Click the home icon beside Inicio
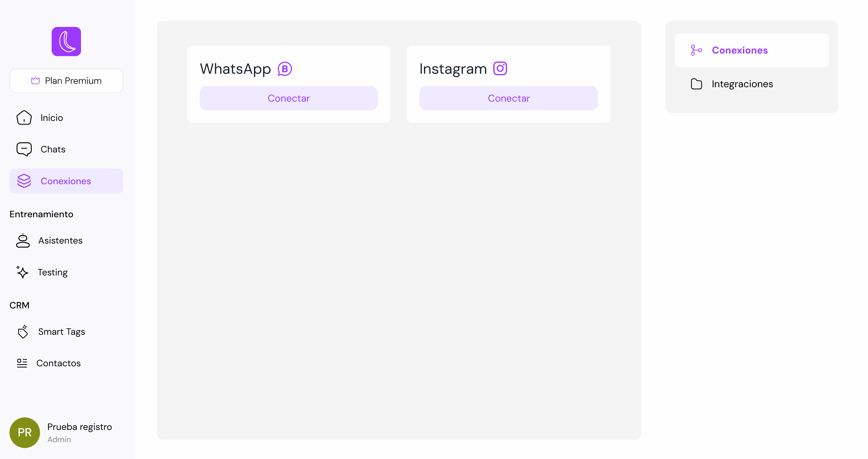This screenshot has width=868, height=459. coord(24,118)
